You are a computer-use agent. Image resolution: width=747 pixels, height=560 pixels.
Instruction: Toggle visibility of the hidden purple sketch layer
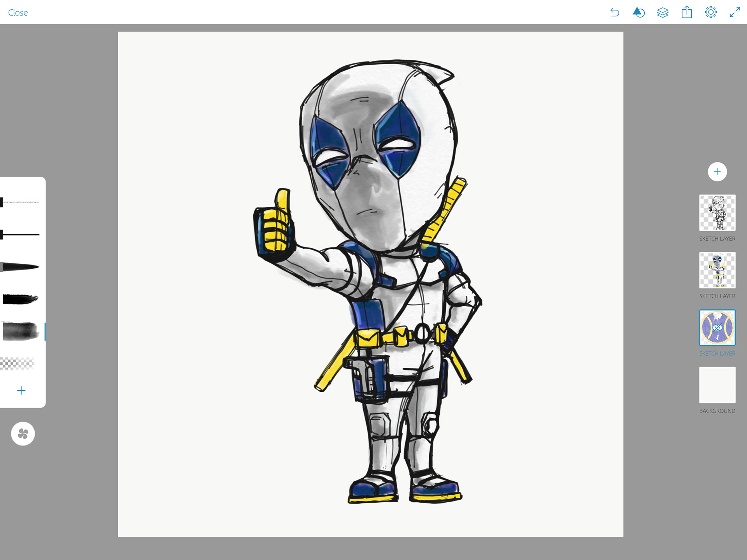717,328
